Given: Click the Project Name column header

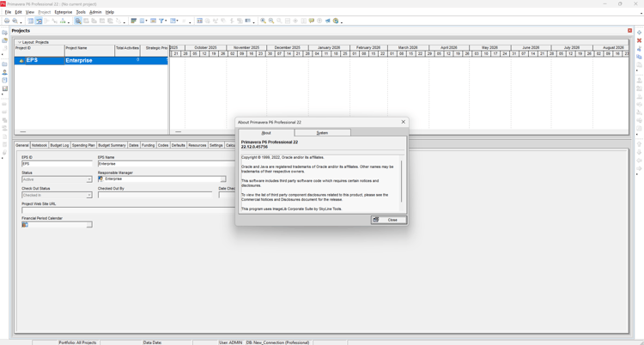Looking at the screenshot, I should (x=89, y=51).
